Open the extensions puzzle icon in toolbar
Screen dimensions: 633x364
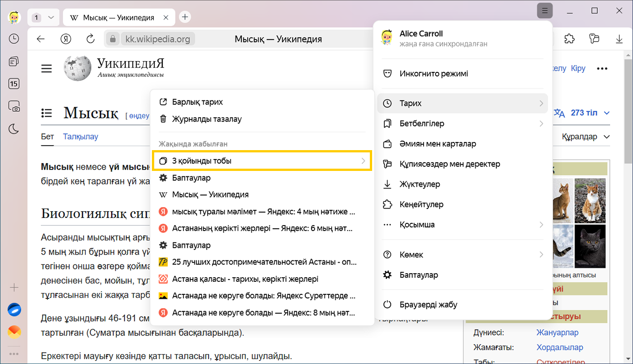click(570, 39)
